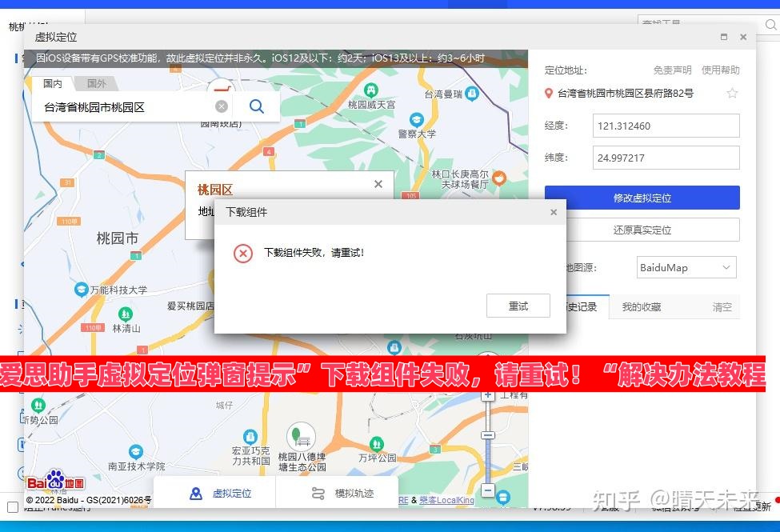The width and height of the screenshot is (780, 532).
Task: Click the 警察大学 marker icon on the map
Action: 416,120
